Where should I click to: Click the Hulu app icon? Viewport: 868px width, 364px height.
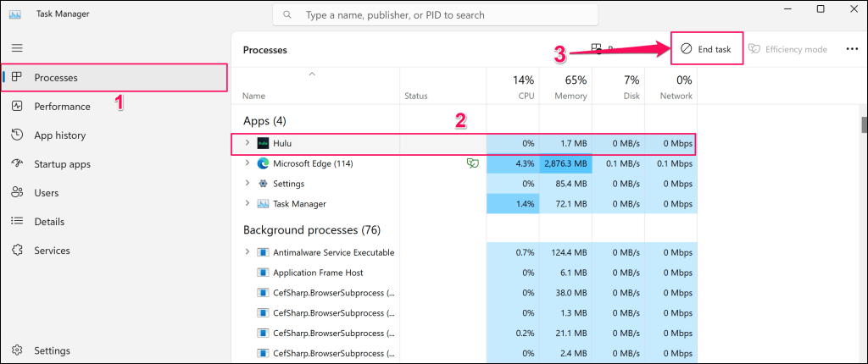click(263, 143)
